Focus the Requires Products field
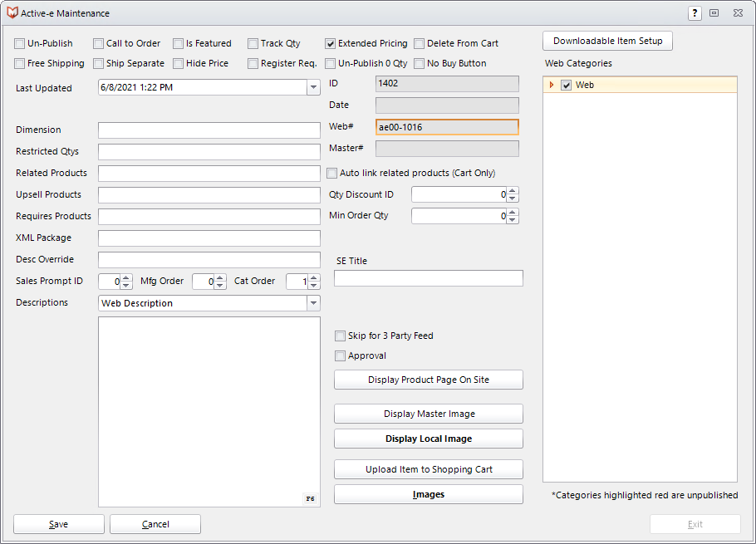The height and width of the screenshot is (544, 756). pos(209,216)
